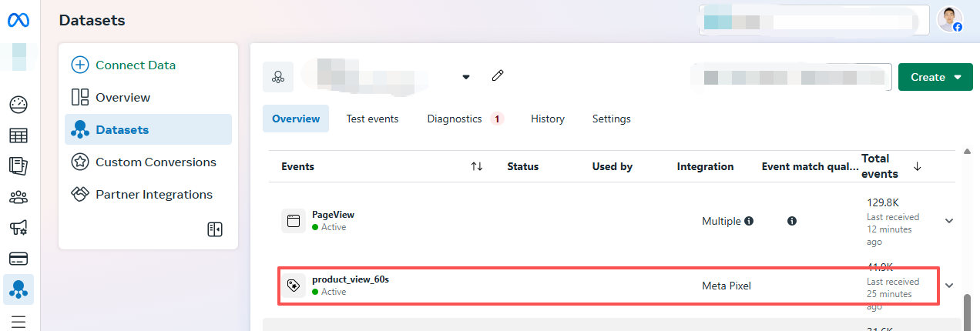Collapse the sidebar using the panel icon
The image size is (980, 331).
coord(215,229)
